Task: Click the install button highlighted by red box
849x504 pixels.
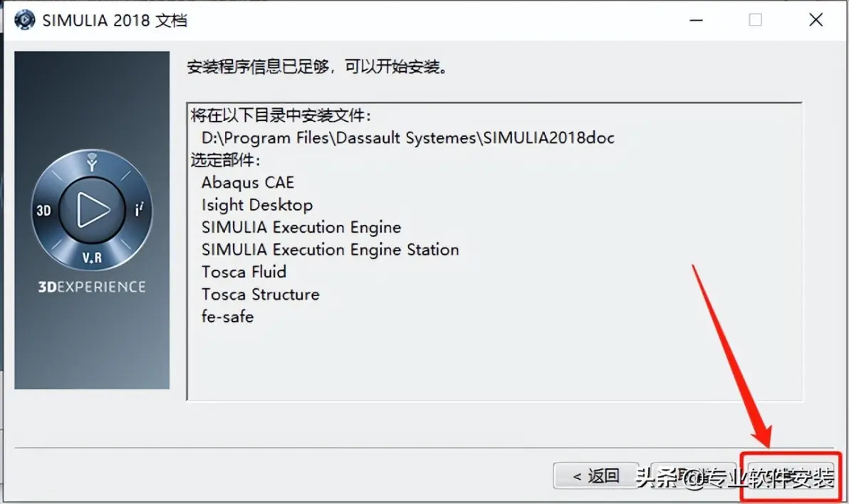Action: click(x=791, y=476)
